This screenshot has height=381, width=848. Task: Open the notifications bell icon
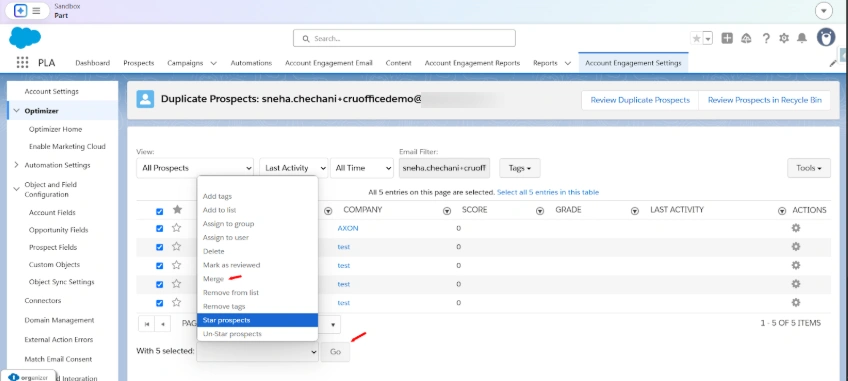[802, 38]
